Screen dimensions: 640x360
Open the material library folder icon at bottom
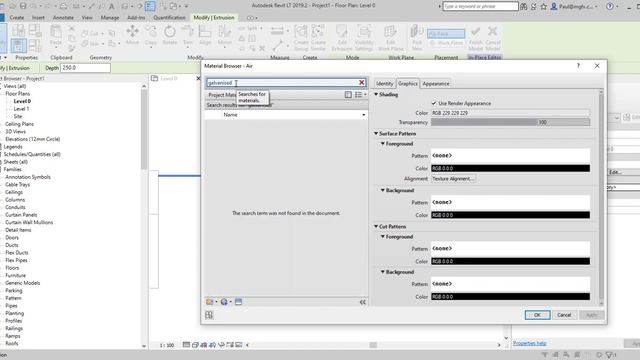[210, 302]
